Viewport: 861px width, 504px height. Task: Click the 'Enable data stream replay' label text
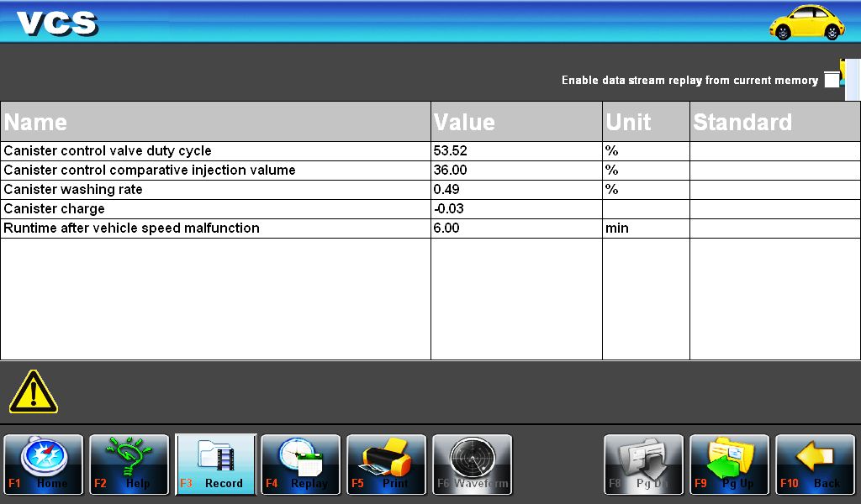coord(689,81)
